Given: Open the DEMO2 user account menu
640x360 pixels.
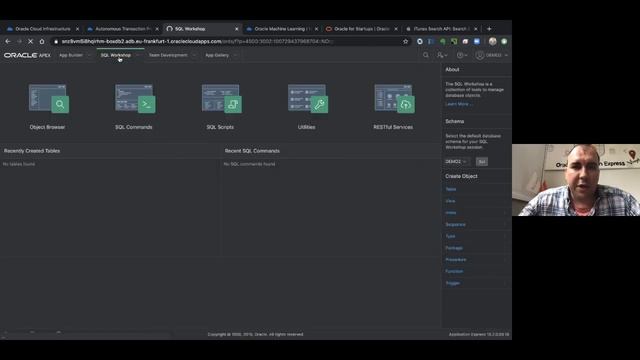Looking at the screenshot, I should click(x=492, y=55).
